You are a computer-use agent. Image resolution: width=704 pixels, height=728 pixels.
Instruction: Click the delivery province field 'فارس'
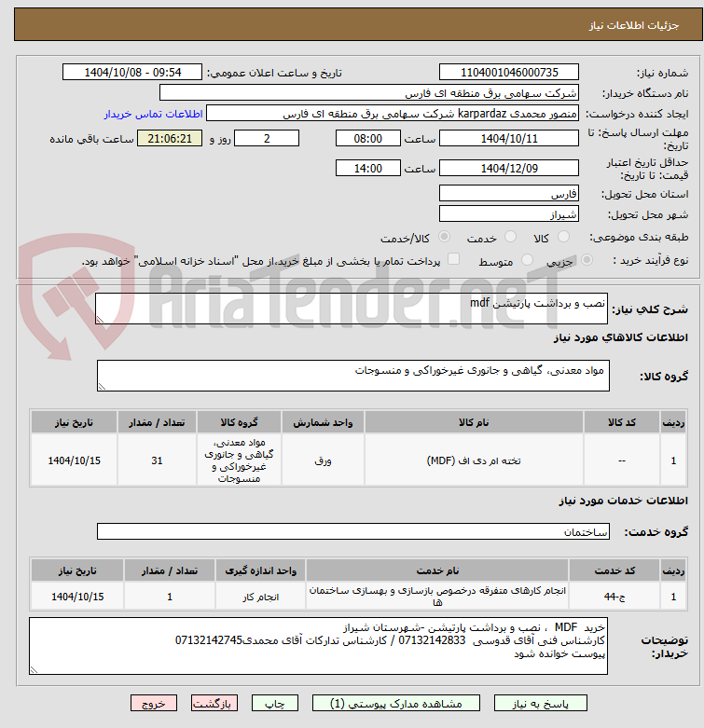(509, 193)
